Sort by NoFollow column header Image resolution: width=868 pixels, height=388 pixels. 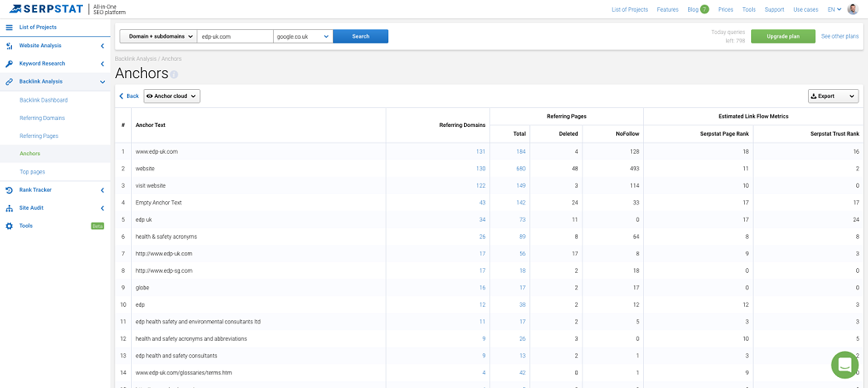pos(628,133)
